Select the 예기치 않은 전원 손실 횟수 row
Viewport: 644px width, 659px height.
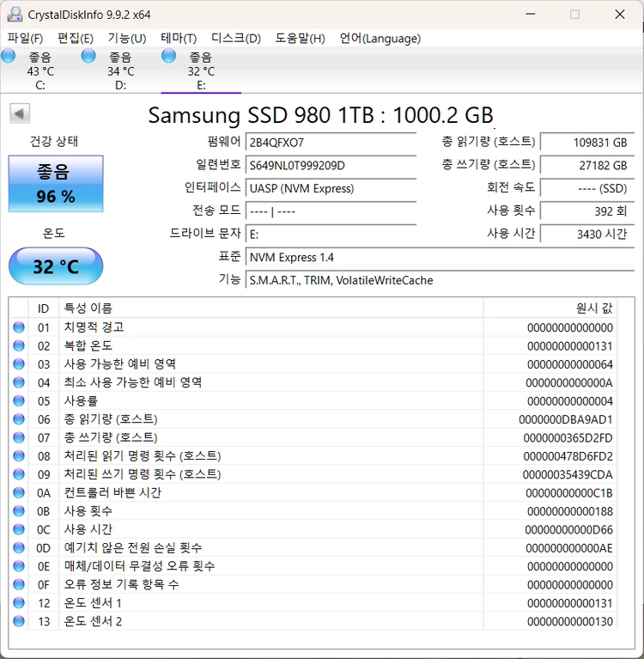(313, 547)
